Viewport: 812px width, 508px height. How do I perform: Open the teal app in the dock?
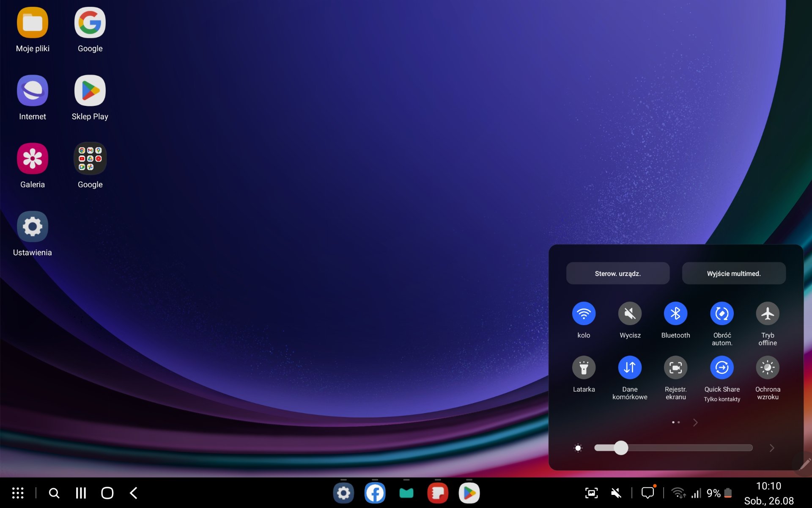406,493
